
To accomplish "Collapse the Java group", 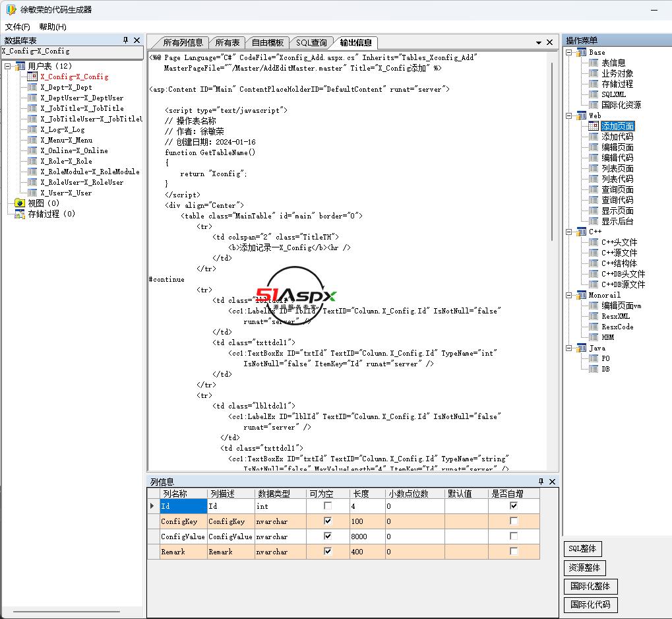I will point(568,348).
